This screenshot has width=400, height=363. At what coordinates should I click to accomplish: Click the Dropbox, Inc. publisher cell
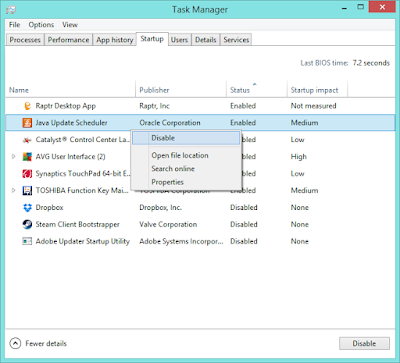(160, 207)
